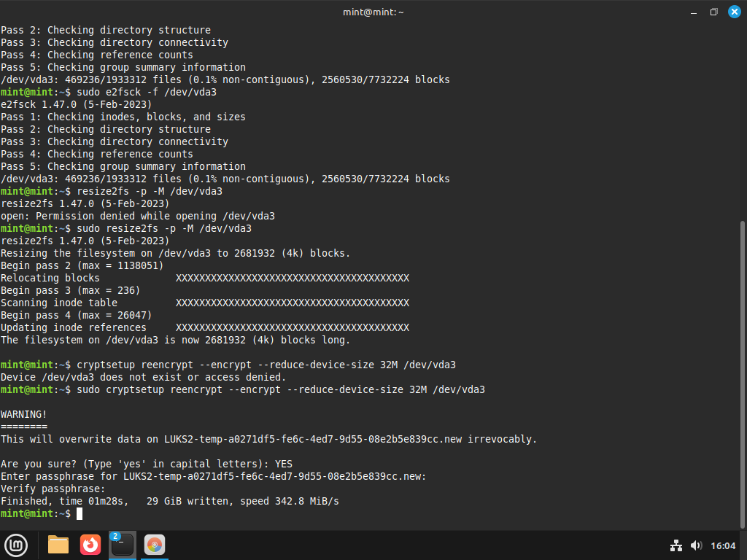Open Firefox from the taskbar

click(x=90, y=545)
